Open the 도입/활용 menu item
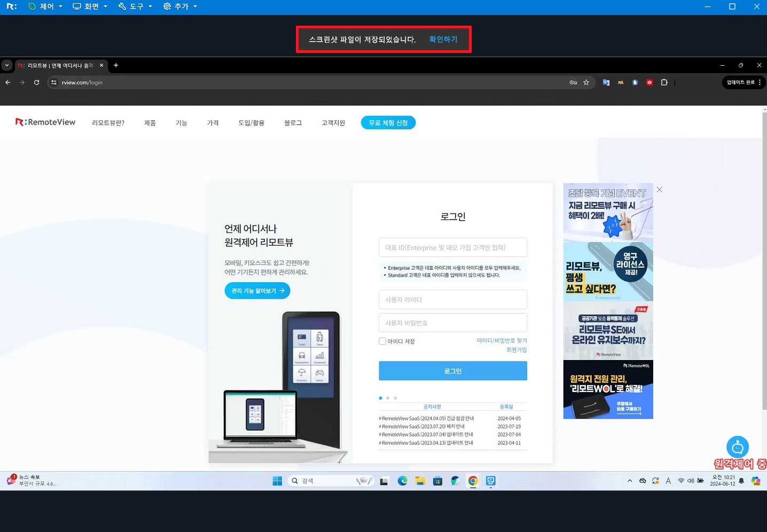Viewport: 767px width, 532px height. [252, 123]
